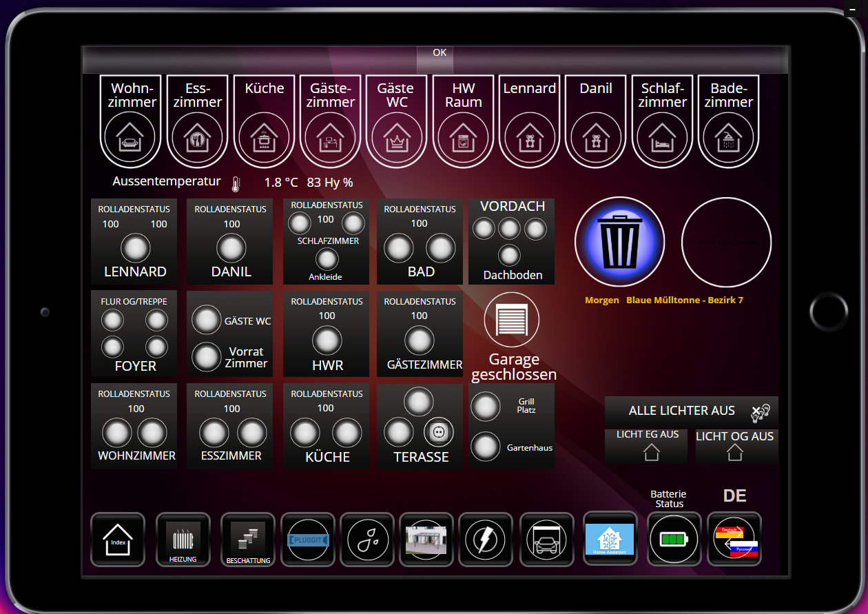Open the Heizung heating page icon

coord(183,540)
